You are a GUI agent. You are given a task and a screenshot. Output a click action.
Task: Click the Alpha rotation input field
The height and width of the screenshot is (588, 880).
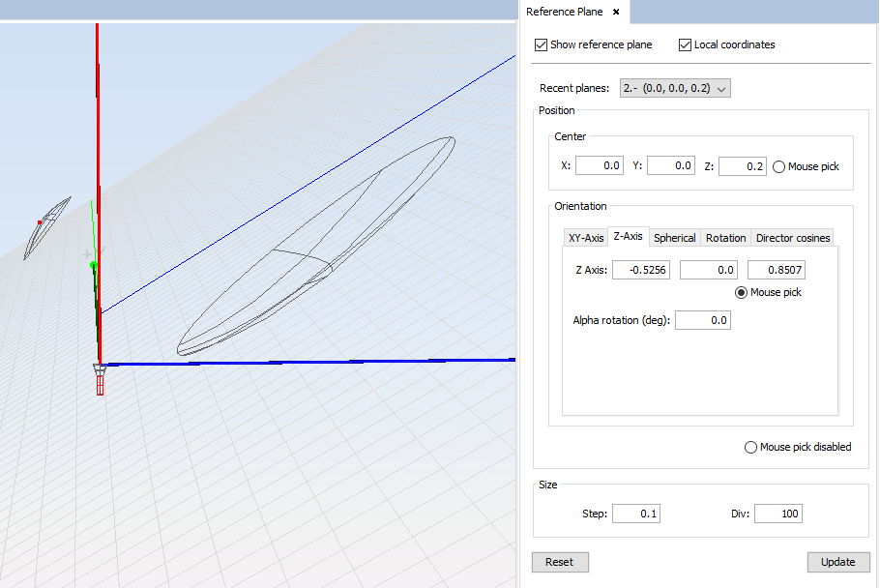702,320
